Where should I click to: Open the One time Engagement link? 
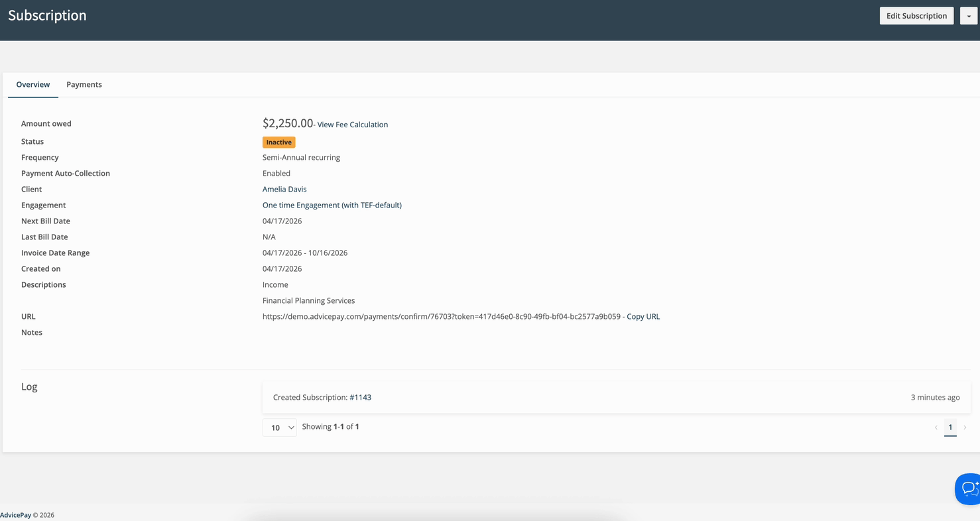click(332, 205)
